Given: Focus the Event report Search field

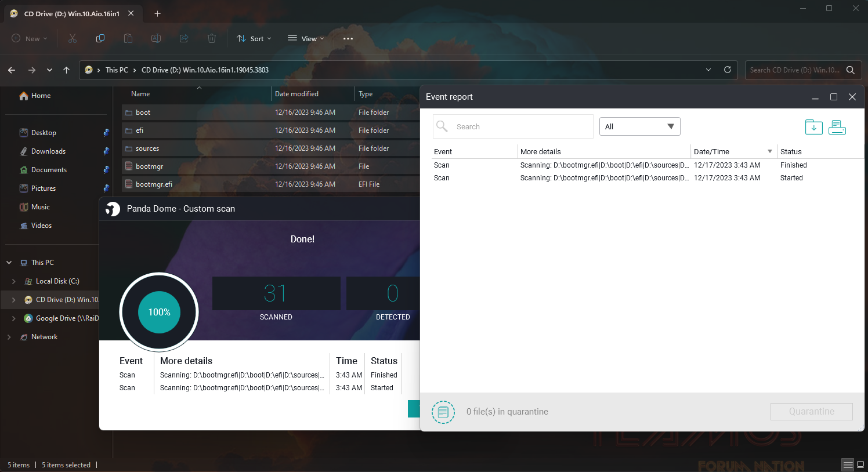Looking at the screenshot, I should click(x=513, y=126).
